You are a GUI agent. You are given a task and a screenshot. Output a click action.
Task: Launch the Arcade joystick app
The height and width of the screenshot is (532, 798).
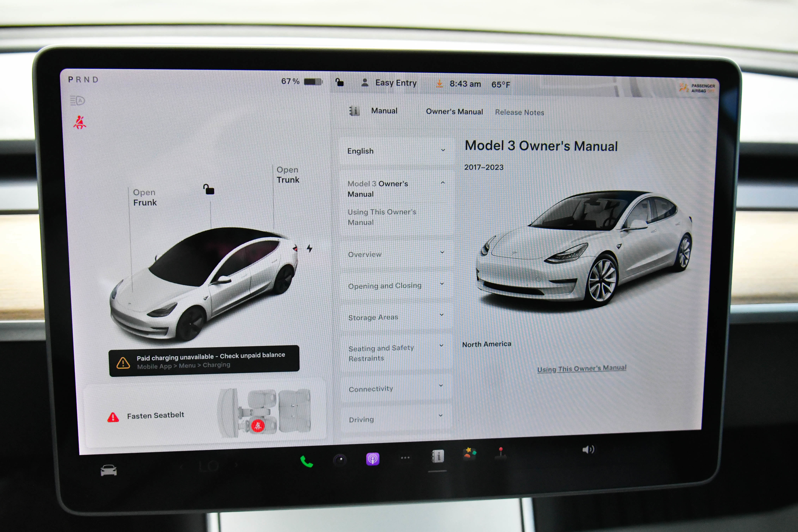pyautogui.click(x=501, y=453)
